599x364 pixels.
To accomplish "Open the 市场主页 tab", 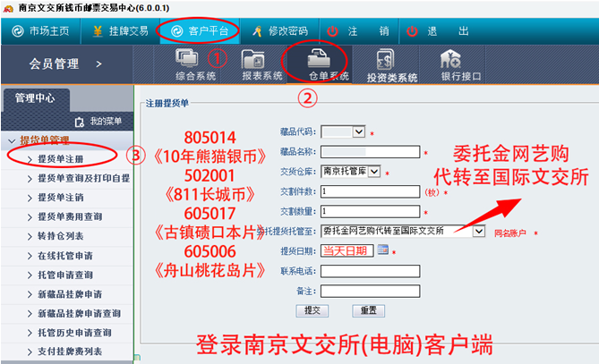I will pyautogui.click(x=41, y=31).
